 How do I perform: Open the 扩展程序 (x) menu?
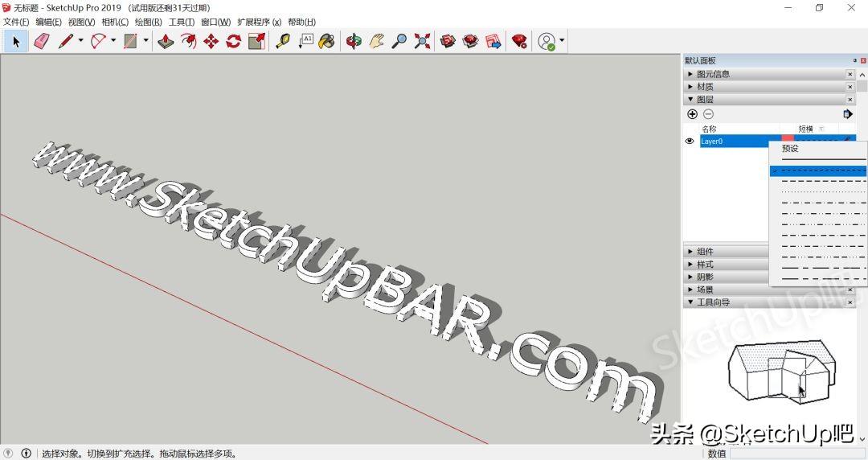pos(259,22)
